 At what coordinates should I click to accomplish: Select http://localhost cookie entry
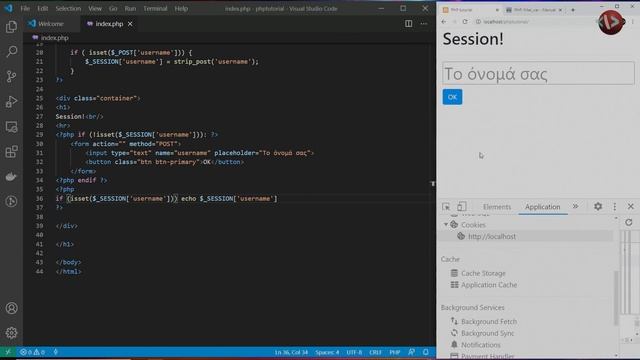(x=492, y=236)
